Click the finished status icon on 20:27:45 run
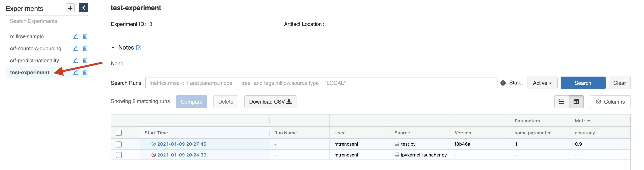 click(154, 144)
